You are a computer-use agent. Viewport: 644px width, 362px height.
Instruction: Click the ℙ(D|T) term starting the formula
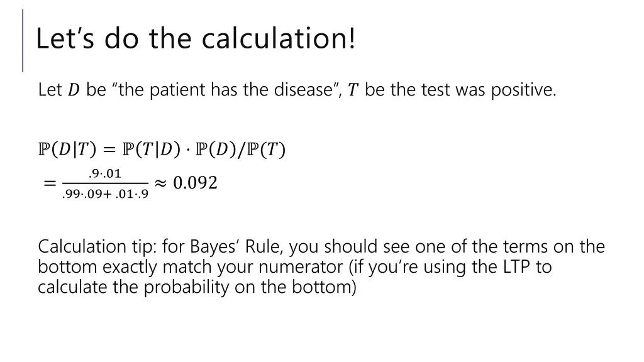tap(66, 150)
